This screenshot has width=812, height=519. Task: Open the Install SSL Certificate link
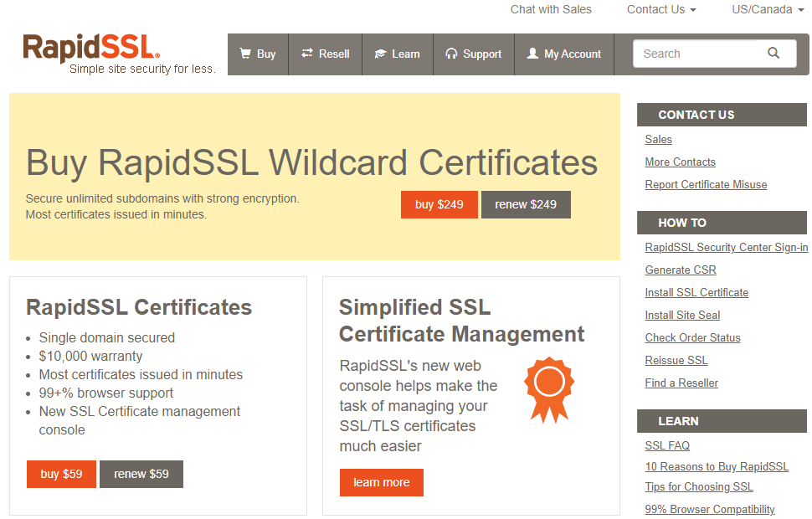pyautogui.click(x=696, y=293)
